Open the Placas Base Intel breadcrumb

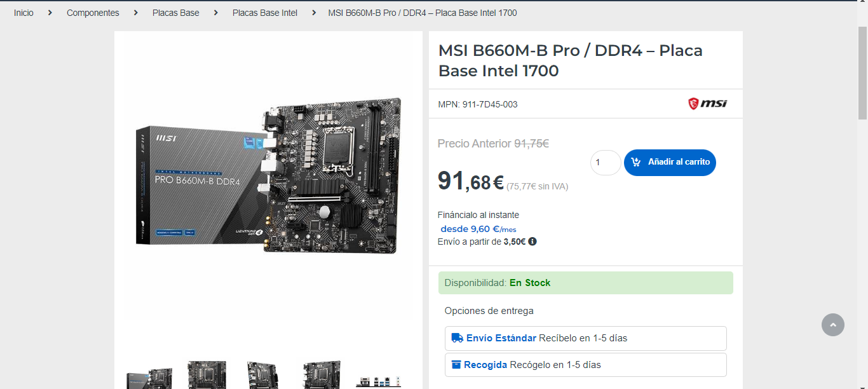[265, 13]
